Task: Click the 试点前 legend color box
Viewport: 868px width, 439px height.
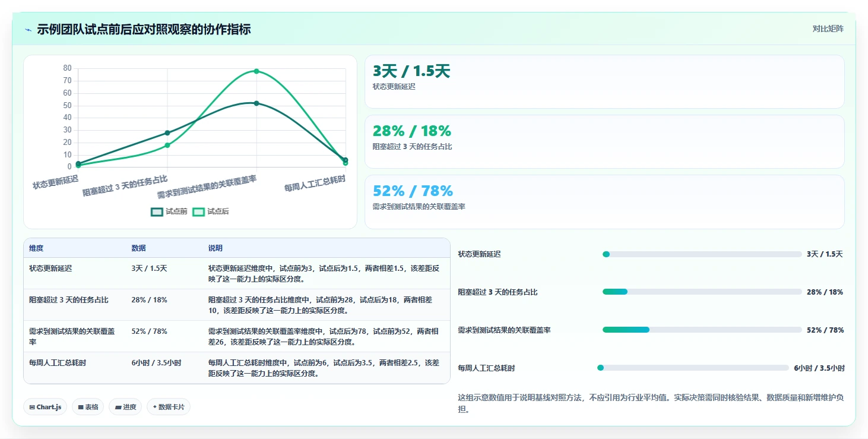Action: click(x=157, y=211)
